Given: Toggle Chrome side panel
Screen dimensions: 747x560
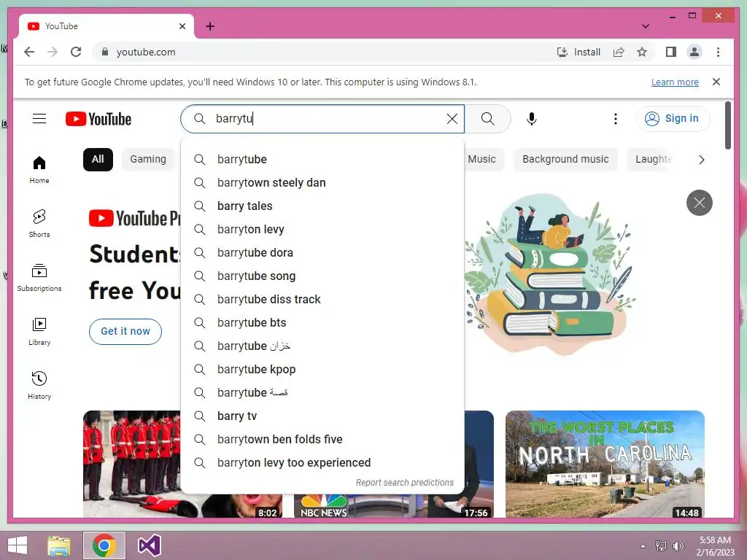Looking at the screenshot, I should click(x=671, y=52).
